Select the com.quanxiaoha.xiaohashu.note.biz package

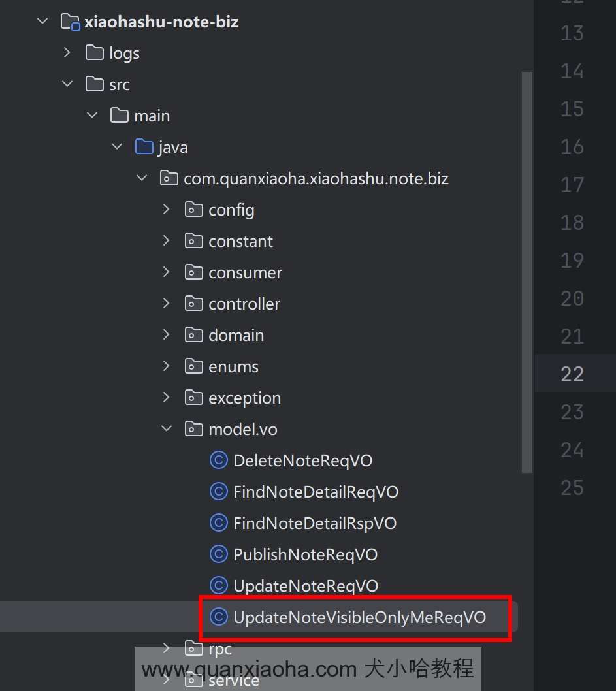316,178
